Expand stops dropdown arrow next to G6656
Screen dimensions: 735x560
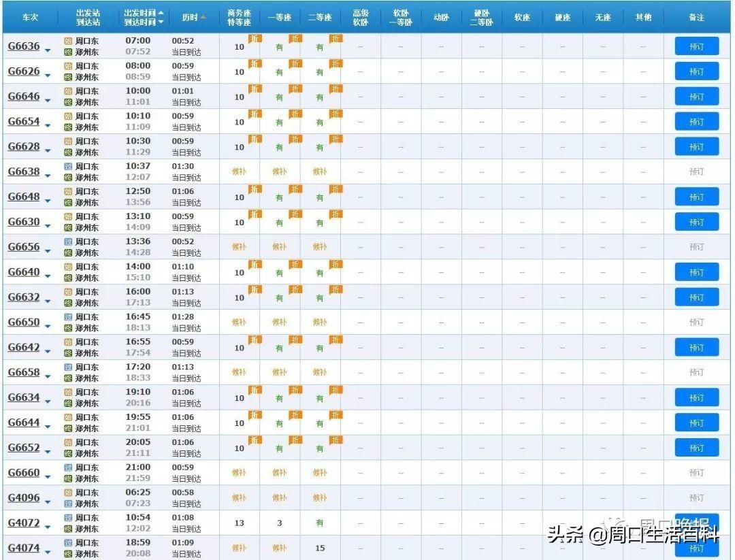pyautogui.click(x=48, y=250)
